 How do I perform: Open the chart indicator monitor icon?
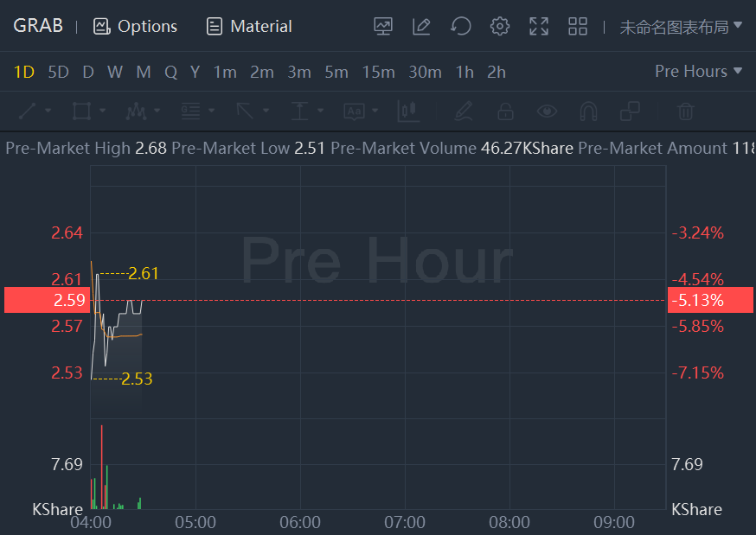pos(383,26)
